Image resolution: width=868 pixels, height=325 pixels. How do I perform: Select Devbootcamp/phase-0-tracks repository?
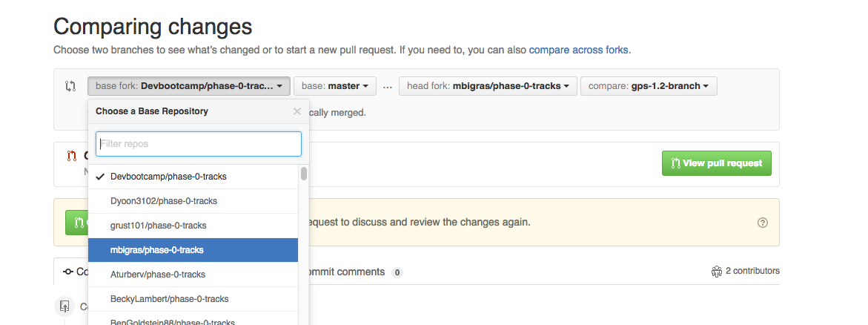click(193, 177)
